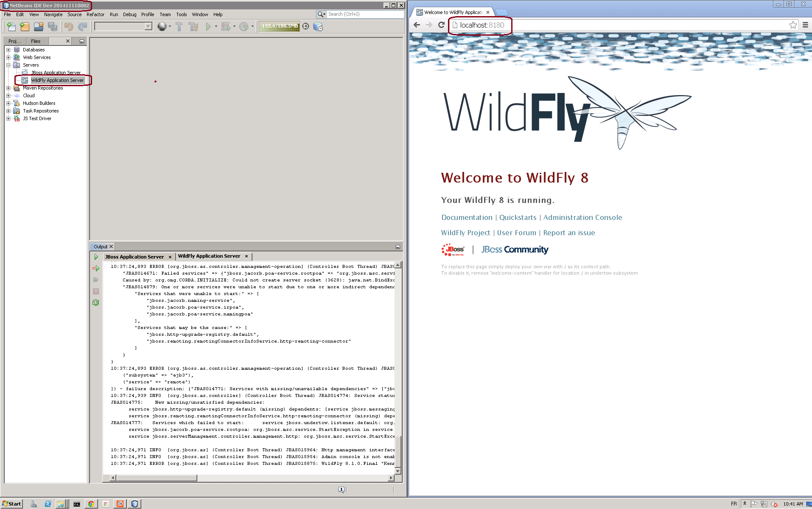This screenshot has height=509, width=812.
Task: Click the New File toolbar icon
Action: point(11,27)
